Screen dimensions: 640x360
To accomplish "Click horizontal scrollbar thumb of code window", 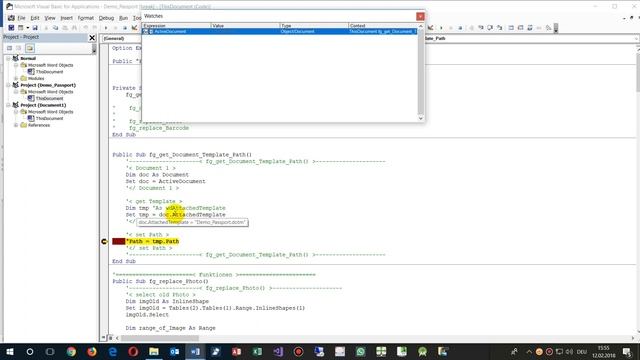I will point(160,338).
